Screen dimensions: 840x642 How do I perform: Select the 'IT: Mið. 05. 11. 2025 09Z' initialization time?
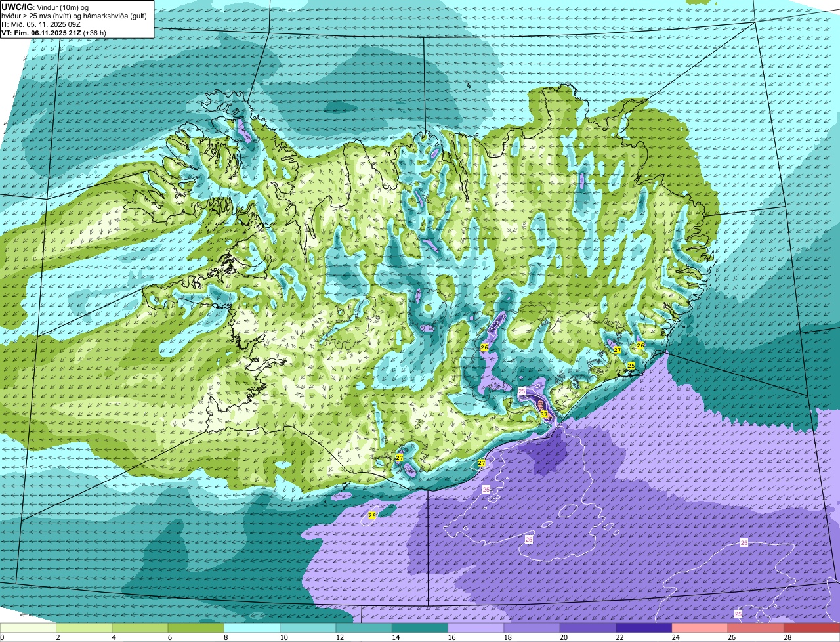(x=41, y=24)
